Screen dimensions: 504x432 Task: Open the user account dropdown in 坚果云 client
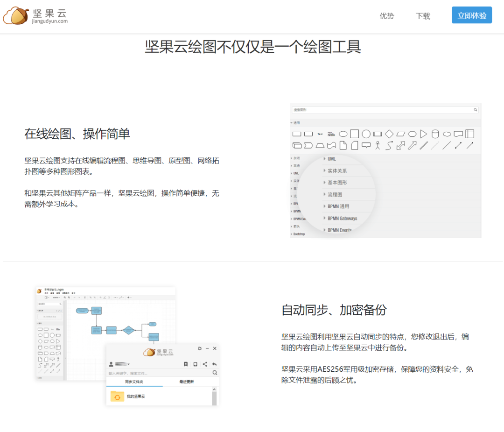119,364
